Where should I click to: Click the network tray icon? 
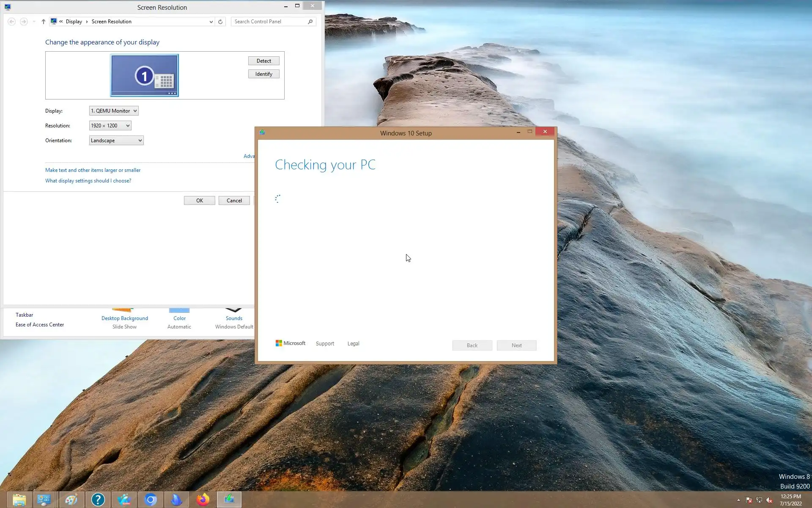[759, 500]
